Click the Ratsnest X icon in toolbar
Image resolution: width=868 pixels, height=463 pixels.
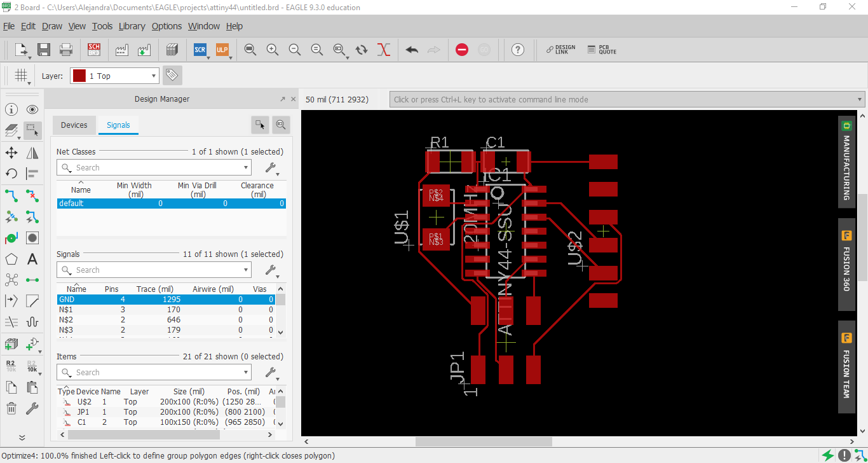pos(383,50)
